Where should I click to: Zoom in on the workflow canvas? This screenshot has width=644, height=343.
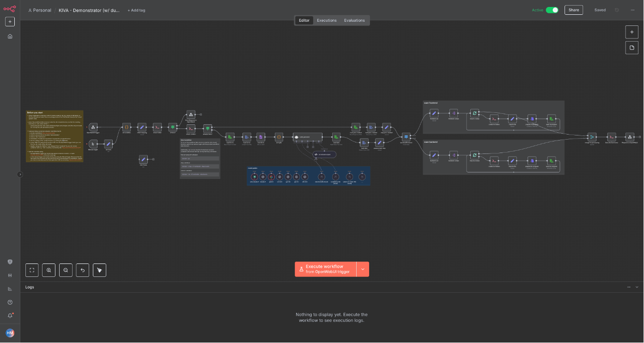tap(49, 270)
